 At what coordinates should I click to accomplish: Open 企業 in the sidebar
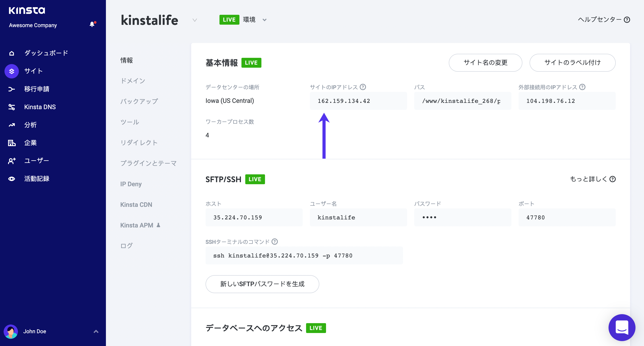tap(31, 143)
